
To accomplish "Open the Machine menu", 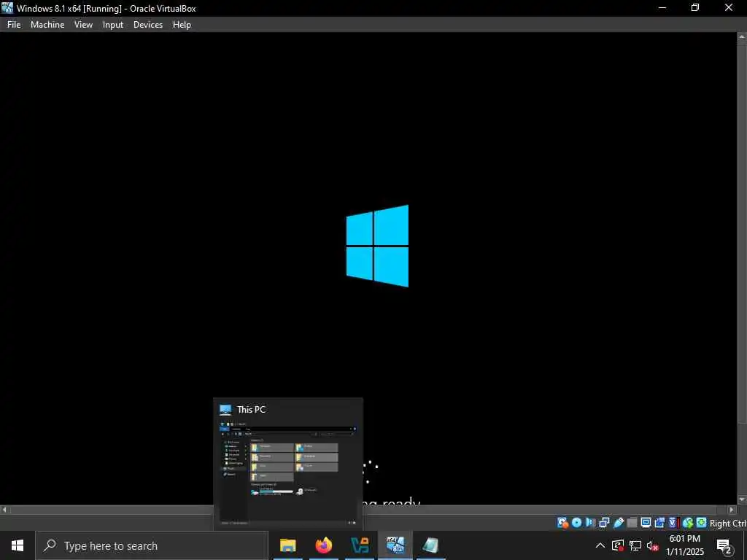I will click(47, 25).
